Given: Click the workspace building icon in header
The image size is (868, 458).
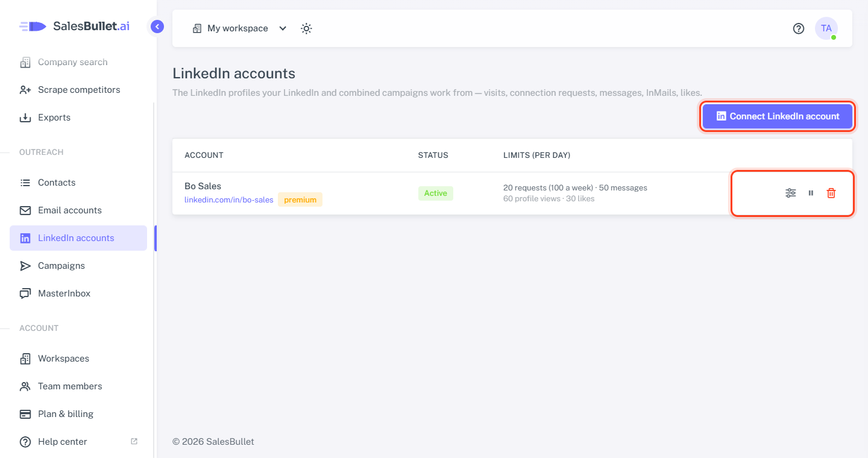Looking at the screenshot, I should (x=197, y=28).
